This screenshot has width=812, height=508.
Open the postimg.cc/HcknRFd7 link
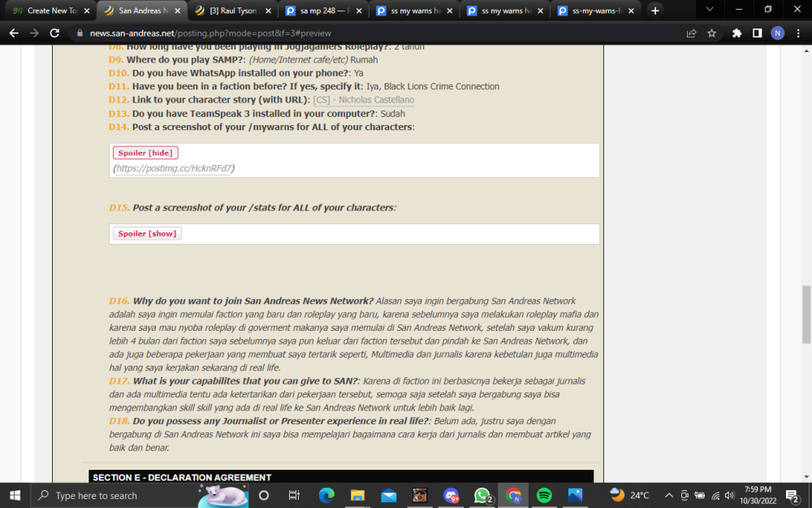pyautogui.click(x=174, y=168)
